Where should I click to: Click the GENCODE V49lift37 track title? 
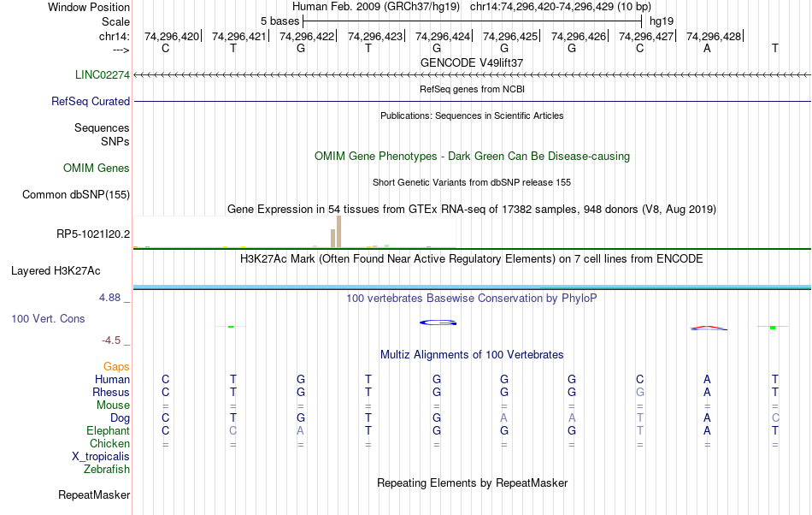472,62
